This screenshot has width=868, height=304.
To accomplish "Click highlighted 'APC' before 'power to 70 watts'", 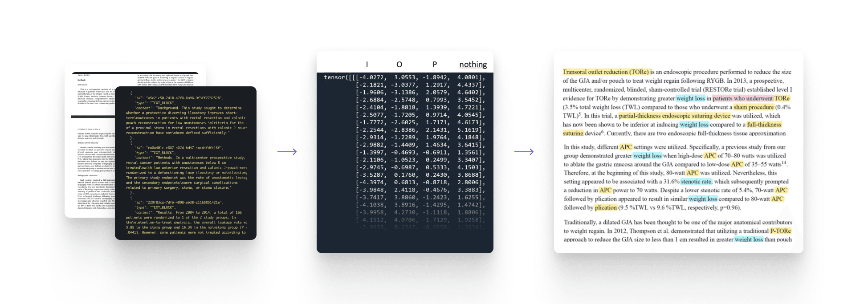I will pyautogui.click(x=605, y=191).
